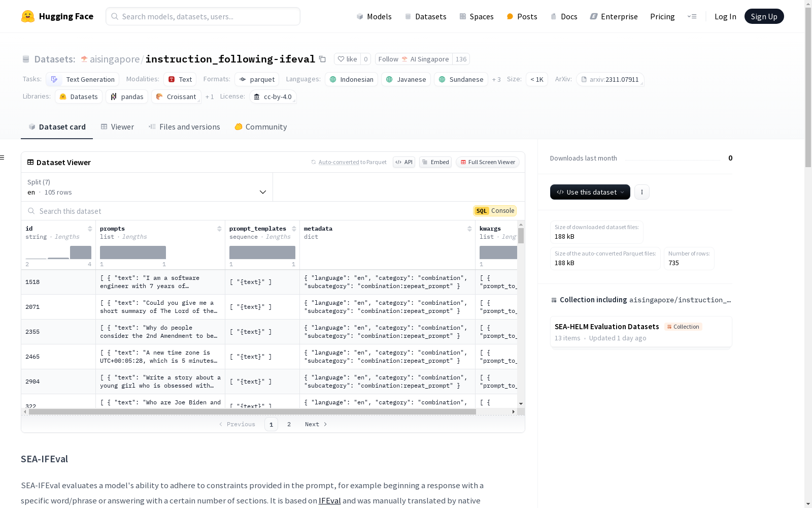812x508 pixels.
Task: Open the Files and versions tab
Action: 184,127
